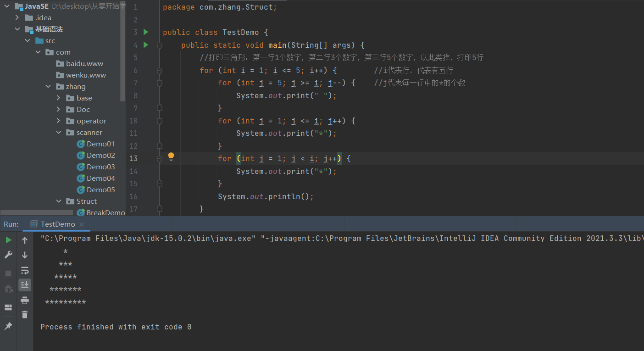This screenshot has height=351, width=644.
Task: Fold the outer for loop at line 6
Action: point(159,71)
